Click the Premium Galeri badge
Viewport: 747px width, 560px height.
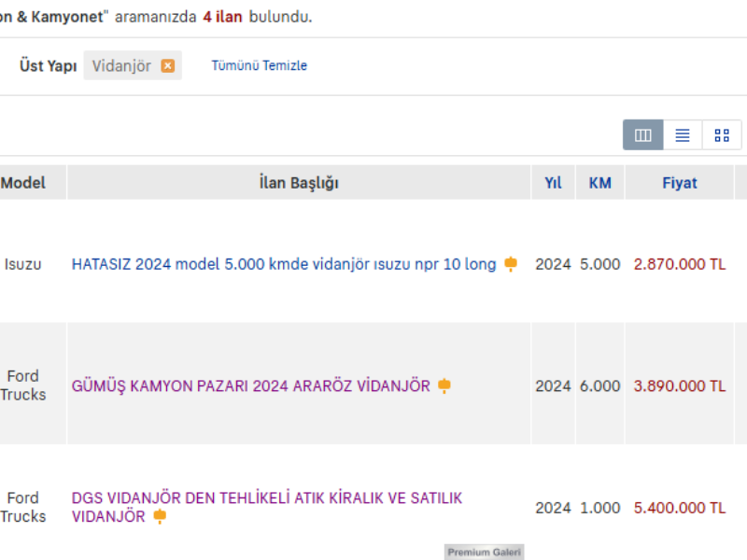(484, 553)
